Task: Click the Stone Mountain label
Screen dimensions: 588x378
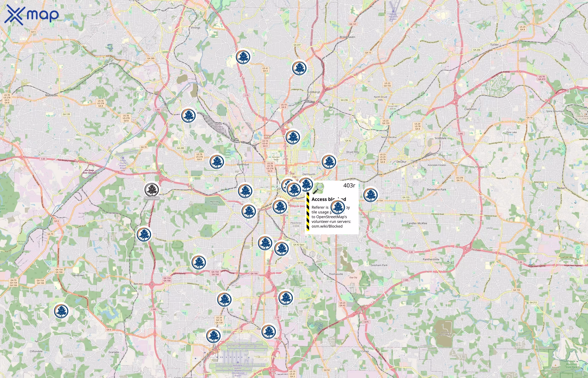Action: [x=555, y=111]
